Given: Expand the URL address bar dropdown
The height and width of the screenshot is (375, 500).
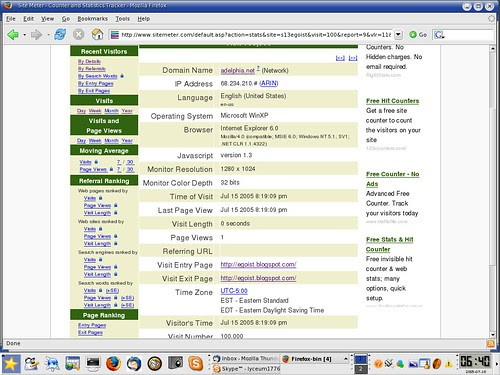Looking at the screenshot, I should click(398, 35).
